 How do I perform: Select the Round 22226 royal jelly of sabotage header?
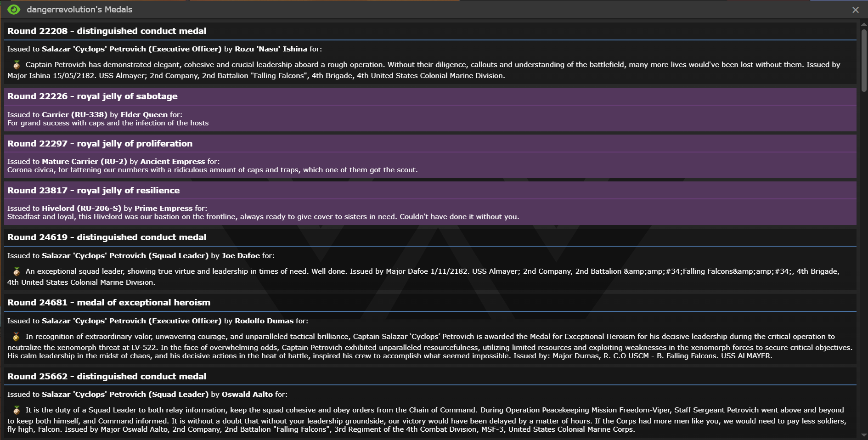pos(92,96)
